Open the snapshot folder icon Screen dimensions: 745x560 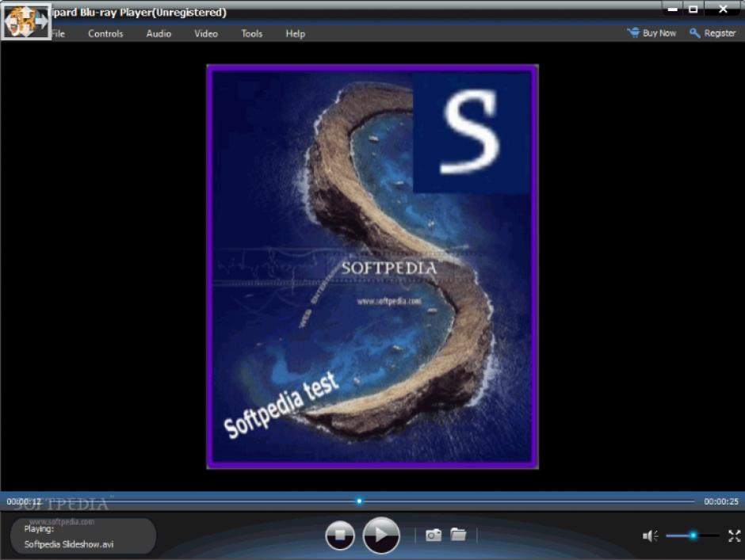(458, 535)
